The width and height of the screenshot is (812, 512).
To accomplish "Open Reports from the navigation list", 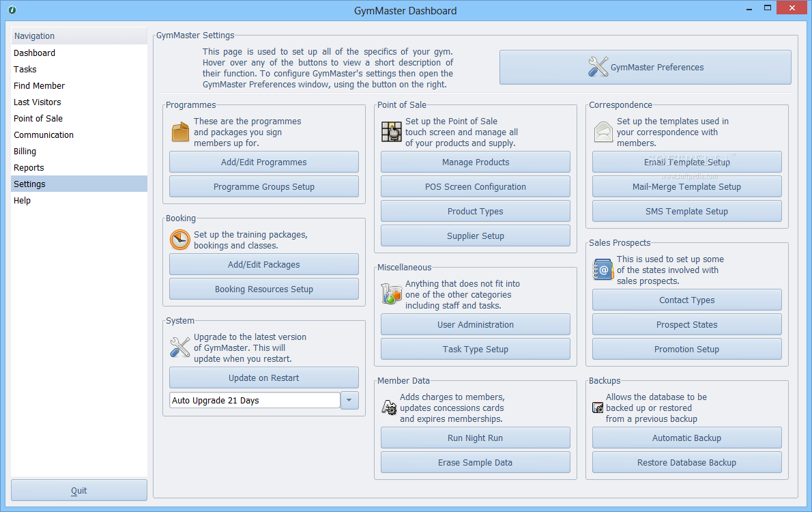I will (x=78, y=167).
